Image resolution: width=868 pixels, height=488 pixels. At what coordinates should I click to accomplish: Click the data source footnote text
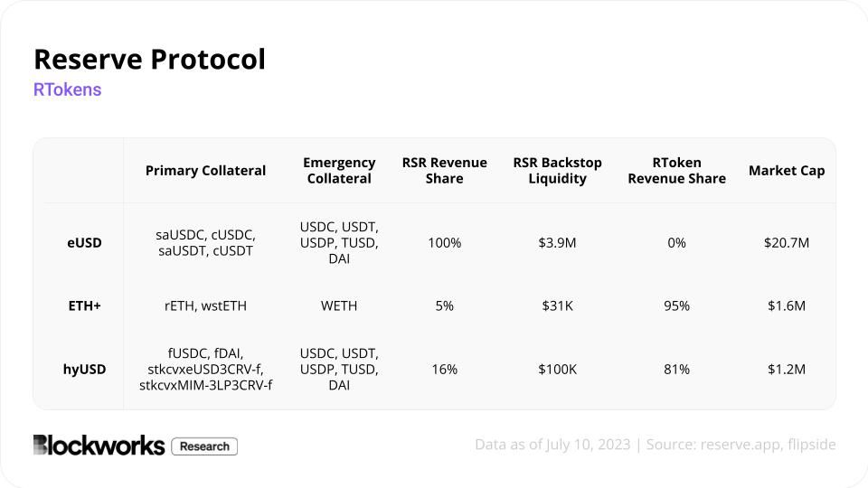coord(656,445)
